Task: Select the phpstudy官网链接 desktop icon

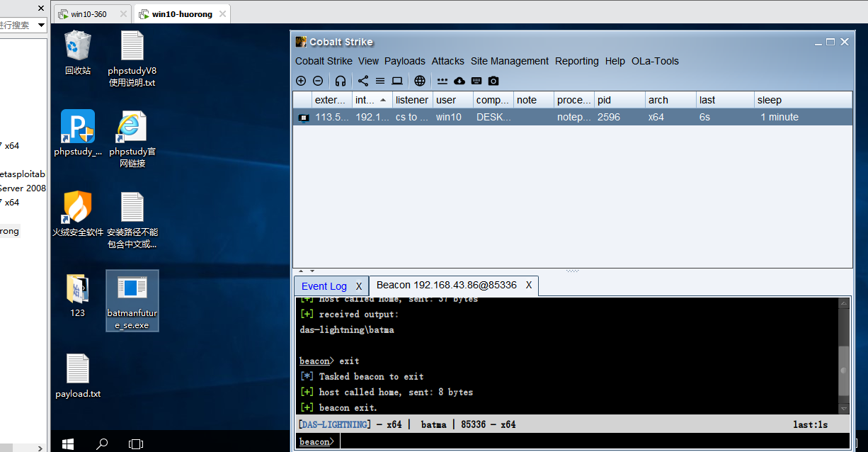Action: (x=132, y=139)
